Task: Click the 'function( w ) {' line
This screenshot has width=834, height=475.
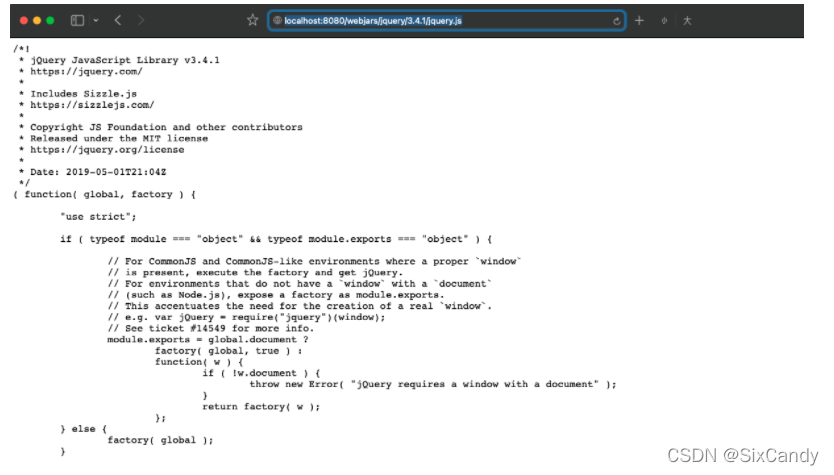Action: click(x=199, y=362)
